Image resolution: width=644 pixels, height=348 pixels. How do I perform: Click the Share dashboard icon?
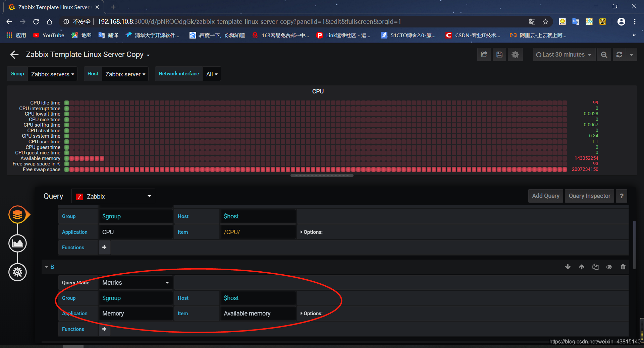pyautogui.click(x=484, y=55)
